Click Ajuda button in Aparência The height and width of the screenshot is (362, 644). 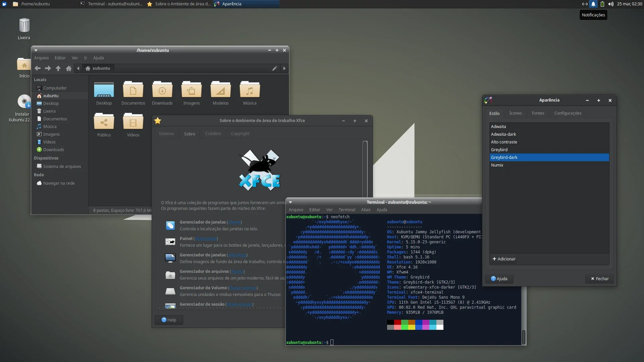pyautogui.click(x=499, y=279)
